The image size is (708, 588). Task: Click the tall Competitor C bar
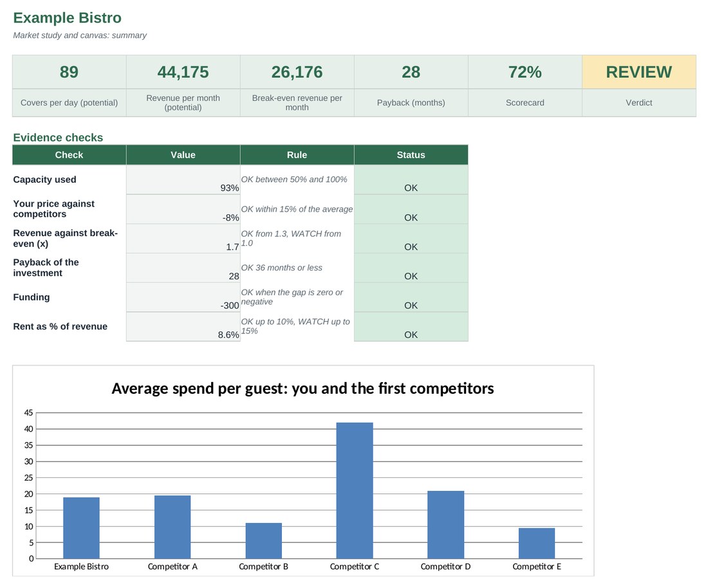coord(355,490)
